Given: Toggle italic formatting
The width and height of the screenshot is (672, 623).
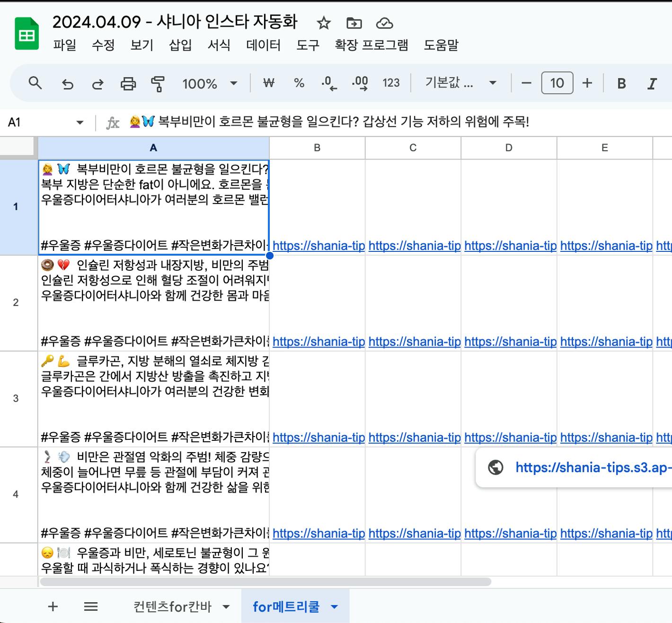Looking at the screenshot, I should (x=652, y=84).
